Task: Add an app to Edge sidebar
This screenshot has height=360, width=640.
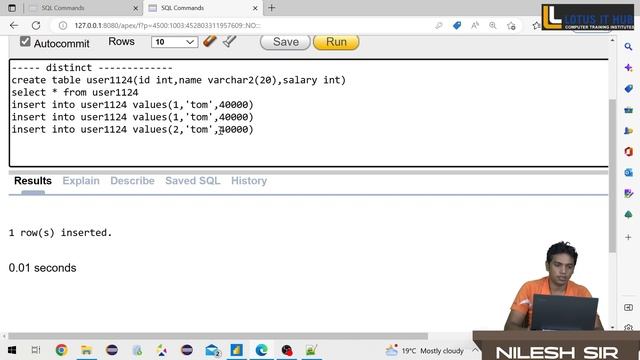Action: 628,237
